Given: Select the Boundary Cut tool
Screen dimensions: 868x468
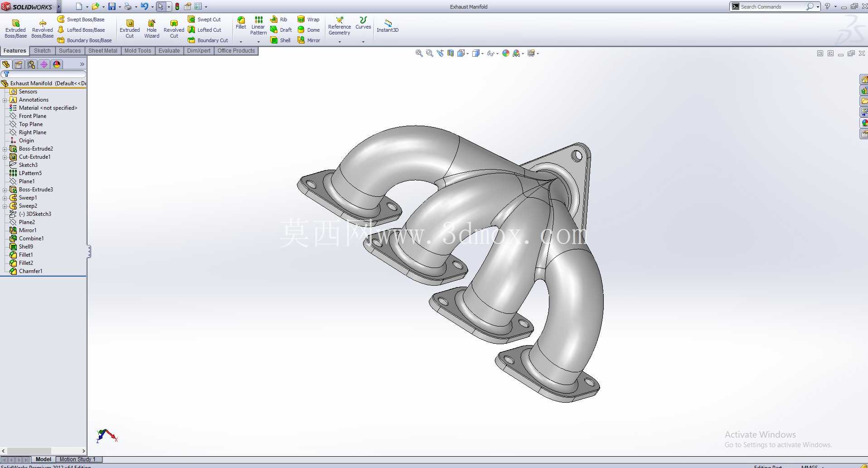Looking at the screenshot, I should pyautogui.click(x=208, y=40).
